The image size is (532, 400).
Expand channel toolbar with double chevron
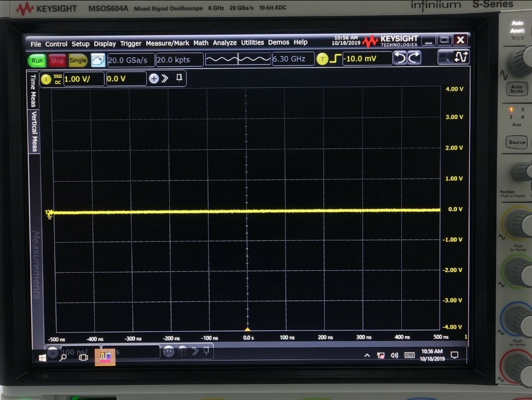165,79
